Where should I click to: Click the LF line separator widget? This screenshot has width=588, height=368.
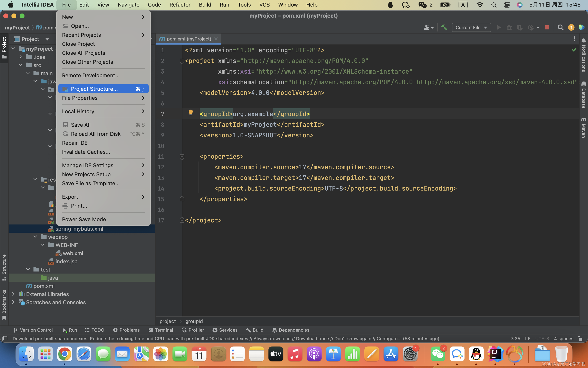tap(528, 339)
